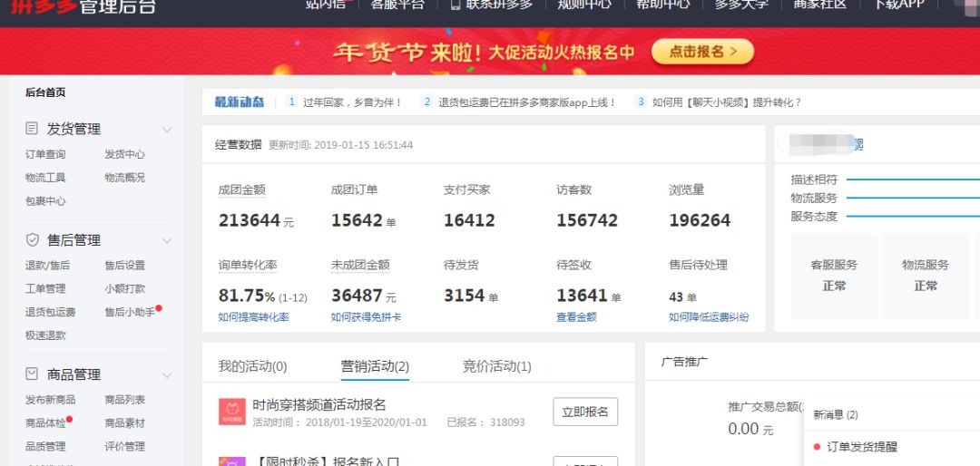980x466 pixels.
Task: Open 评价管理 in the sidebar
Action: click(x=124, y=447)
